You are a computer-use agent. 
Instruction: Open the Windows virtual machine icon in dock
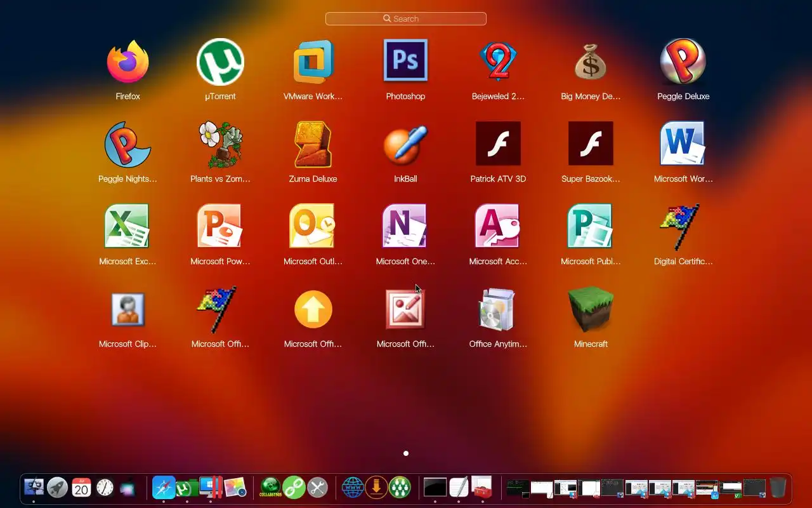pyautogui.click(x=211, y=488)
